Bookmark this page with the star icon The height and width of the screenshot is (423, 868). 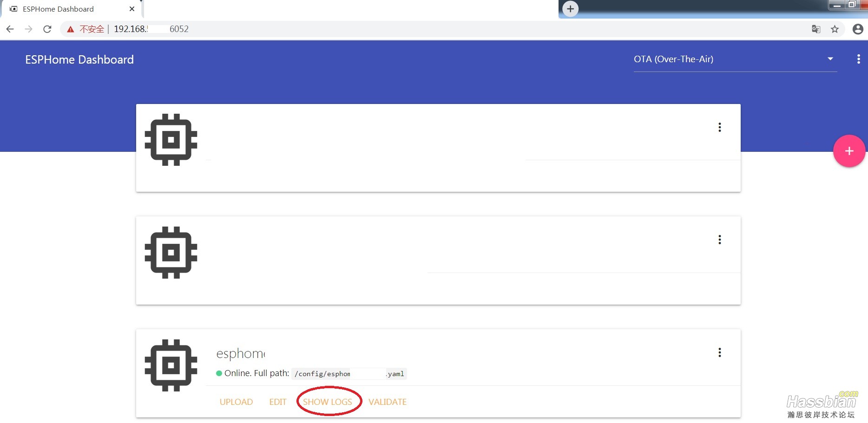835,29
